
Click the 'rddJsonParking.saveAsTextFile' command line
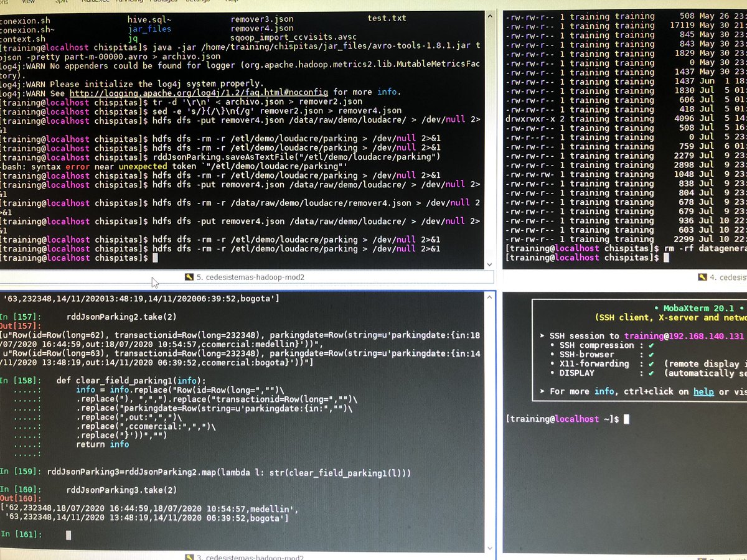pyautogui.click(x=221, y=157)
